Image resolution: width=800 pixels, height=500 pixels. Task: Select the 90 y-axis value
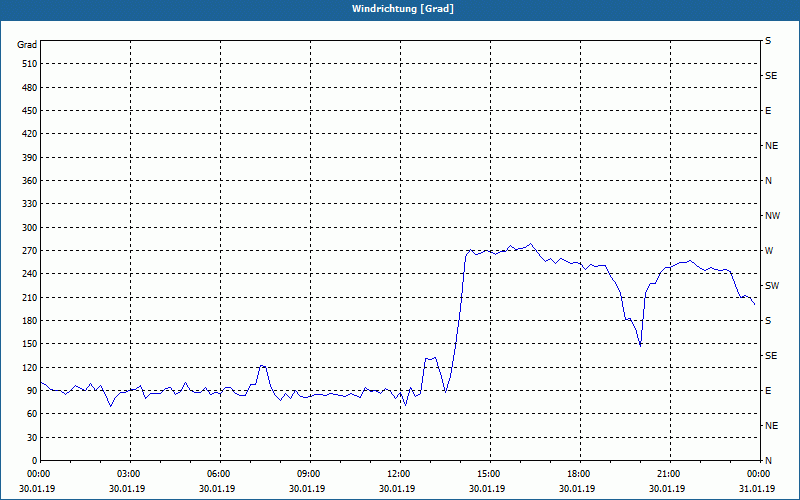[x=32, y=391]
